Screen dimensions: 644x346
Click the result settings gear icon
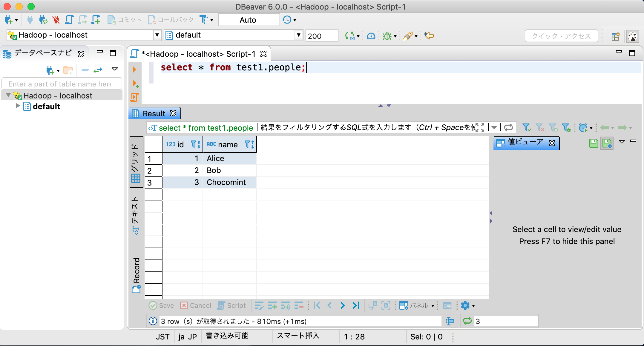coord(465,305)
